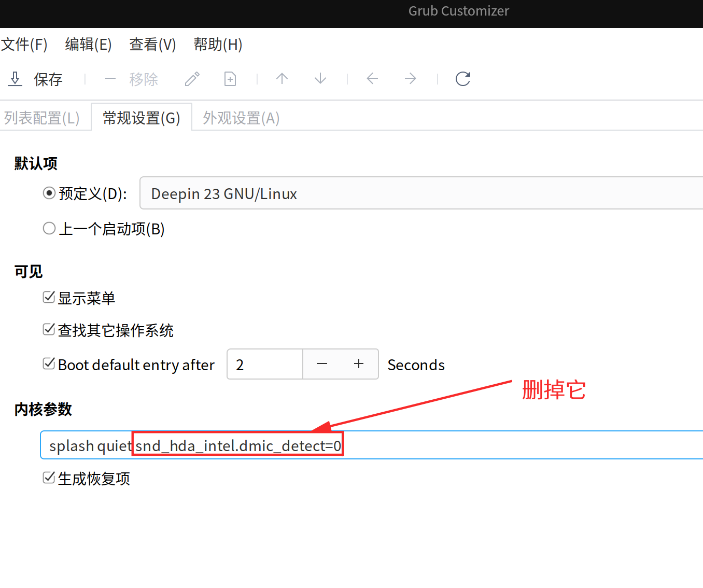Switch to the 外观设置(A) tab
Viewport: 703px width, 588px height.
click(x=241, y=118)
